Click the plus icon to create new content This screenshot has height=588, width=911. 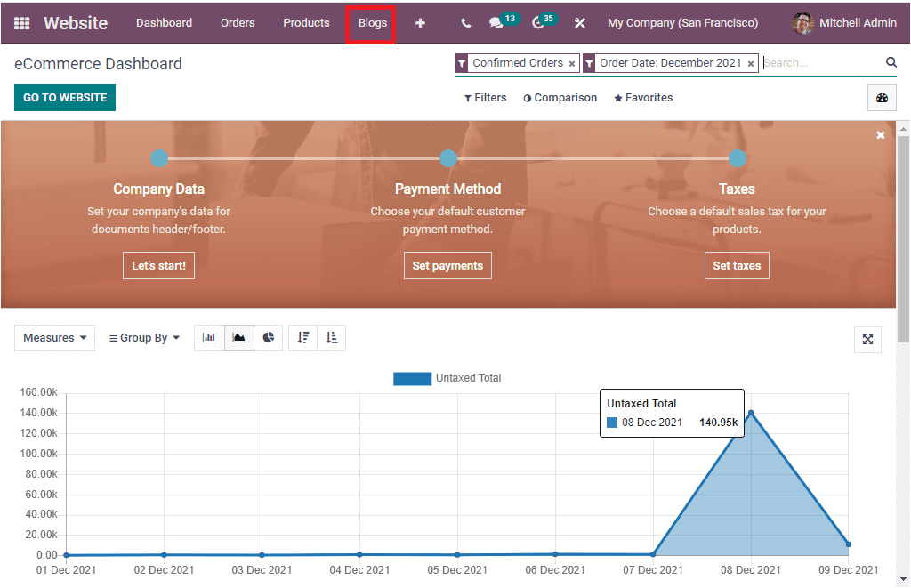pos(420,23)
